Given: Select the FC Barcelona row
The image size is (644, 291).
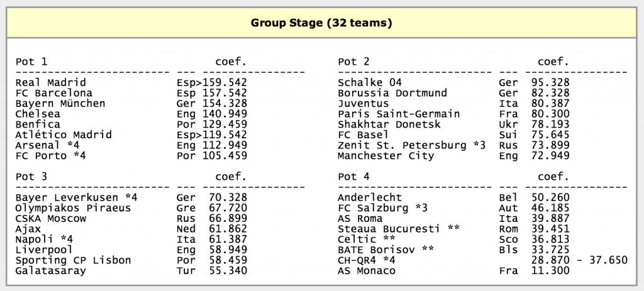Looking at the screenshot, I should (x=53, y=93).
